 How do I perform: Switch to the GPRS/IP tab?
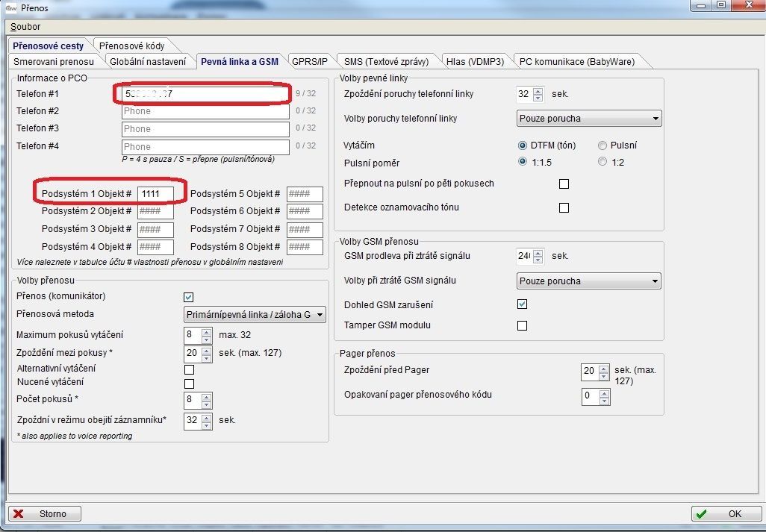[309, 61]
